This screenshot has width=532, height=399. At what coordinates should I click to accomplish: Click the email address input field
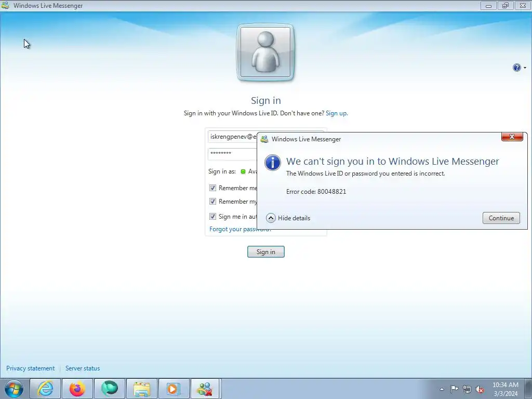[x=233, y=137]
